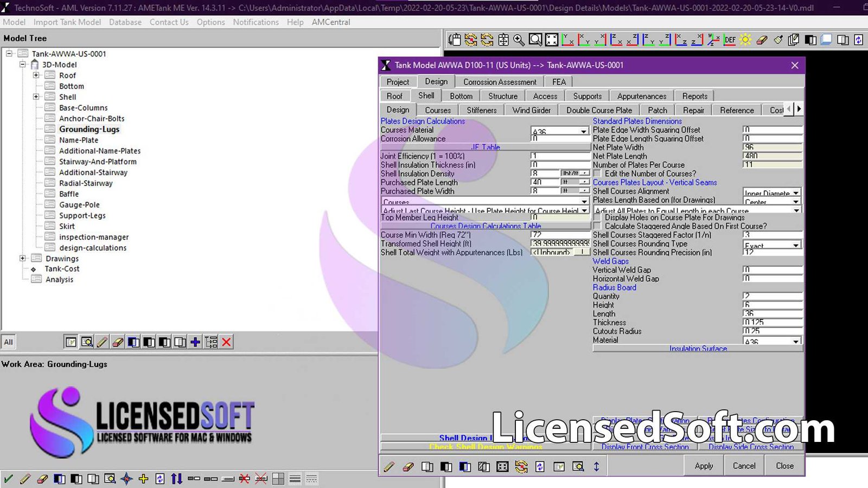
Task: Click the eraser icon in the model tree toolbar
Action: pos(118,342)
